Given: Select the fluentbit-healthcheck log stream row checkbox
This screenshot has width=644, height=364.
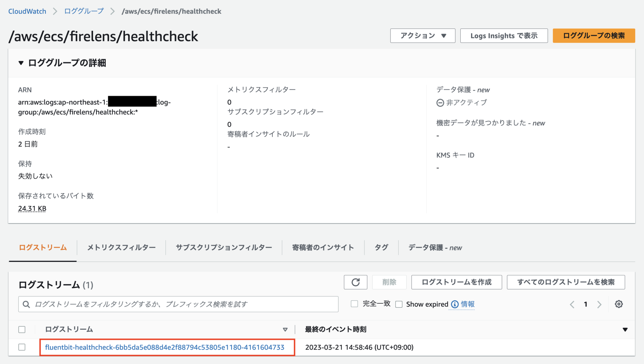Looking at the screenshot, I should (22, 347).
